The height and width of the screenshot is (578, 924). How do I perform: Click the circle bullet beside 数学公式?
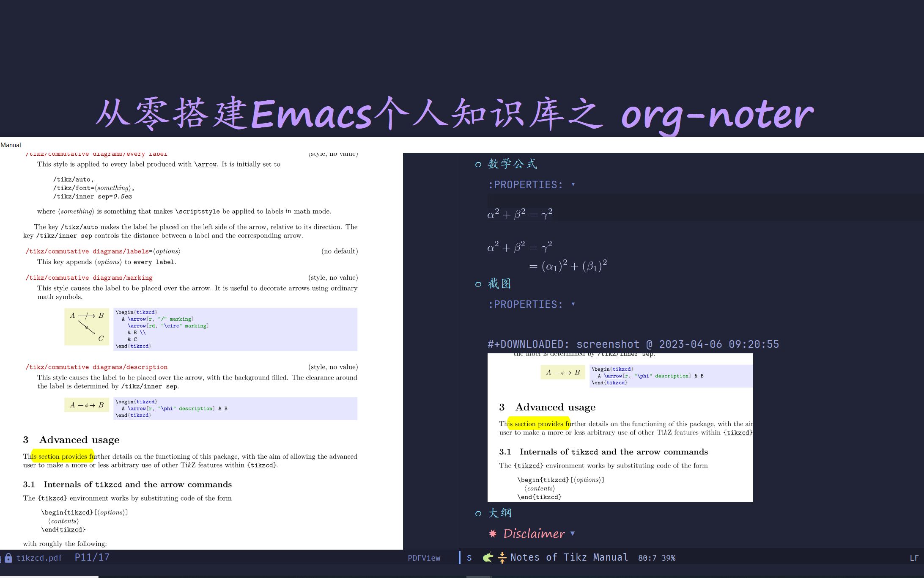[478, 165]
